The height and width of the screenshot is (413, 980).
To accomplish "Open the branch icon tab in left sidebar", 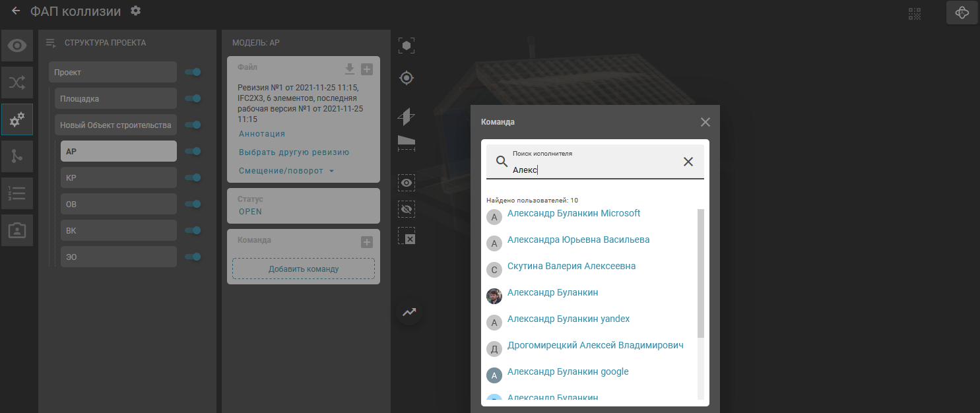I will click(16, 156).
